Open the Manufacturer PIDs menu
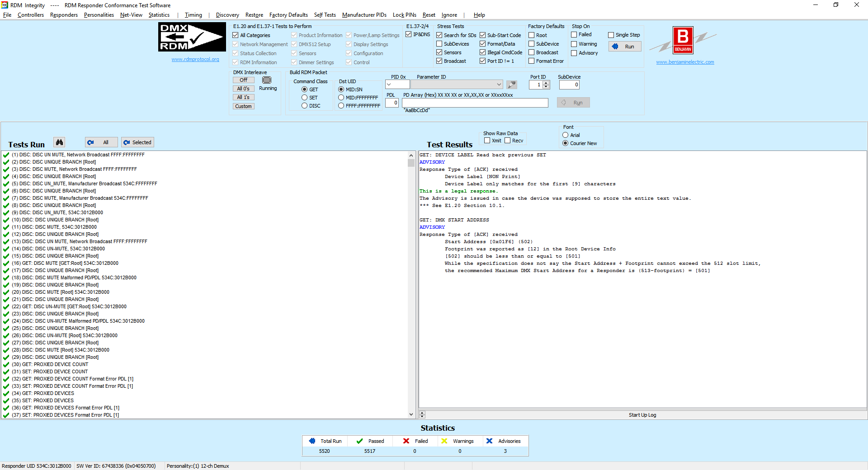The height and width of the screenshot is (470, 868). pos(364,15)
